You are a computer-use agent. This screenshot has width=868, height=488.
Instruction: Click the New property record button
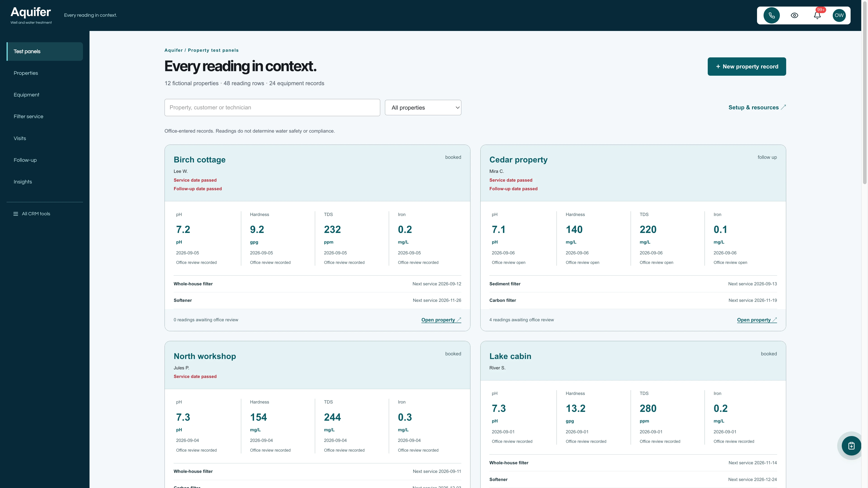pyautogui.click(x=747, y=66)
